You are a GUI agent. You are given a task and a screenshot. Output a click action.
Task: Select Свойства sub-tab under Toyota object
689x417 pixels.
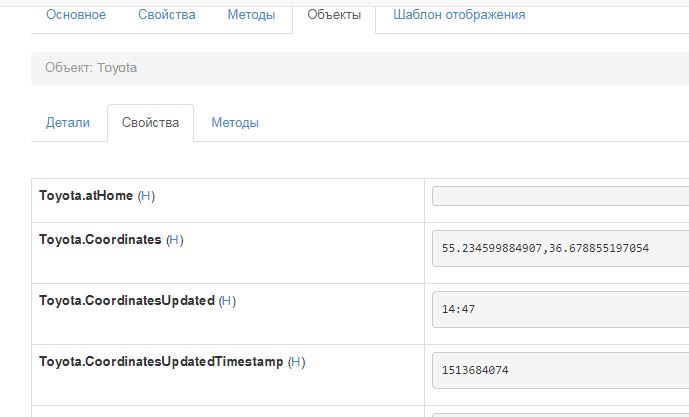click(150, 122)
